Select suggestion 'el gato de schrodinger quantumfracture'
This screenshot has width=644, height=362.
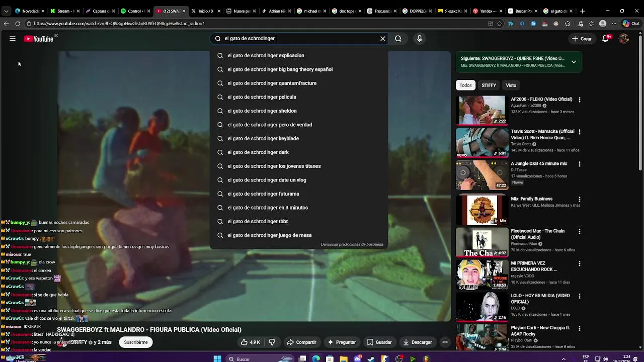pos(299,83)
